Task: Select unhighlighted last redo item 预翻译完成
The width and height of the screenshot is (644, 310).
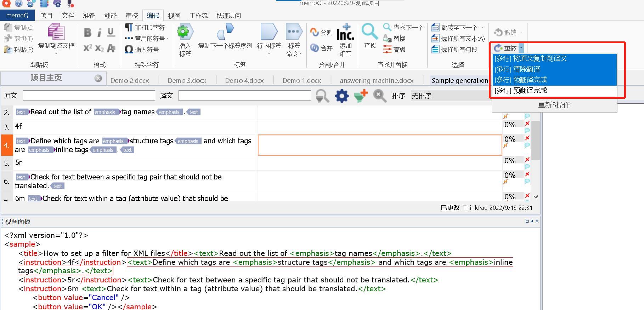Action: [554, 91]
